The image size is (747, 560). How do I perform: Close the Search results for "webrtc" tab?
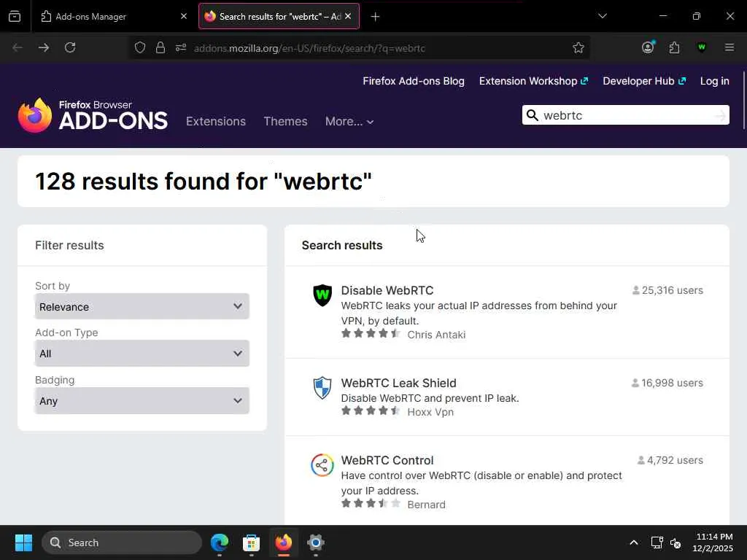click(348, 16)
